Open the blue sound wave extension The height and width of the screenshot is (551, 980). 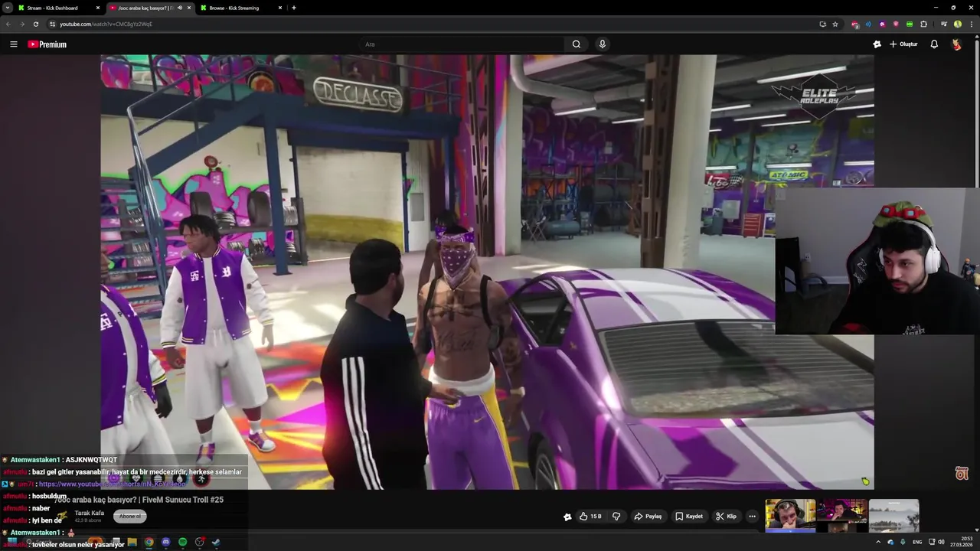click(868, 24)
